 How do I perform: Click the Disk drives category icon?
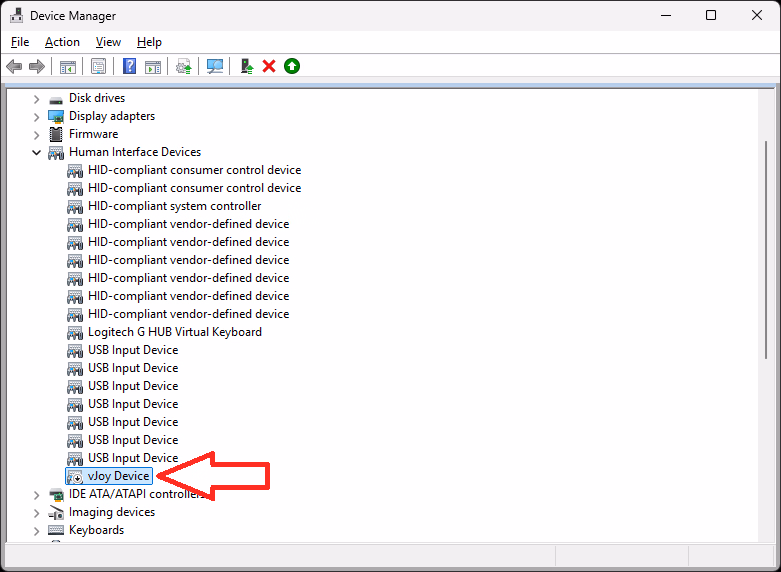pos(56,99)
